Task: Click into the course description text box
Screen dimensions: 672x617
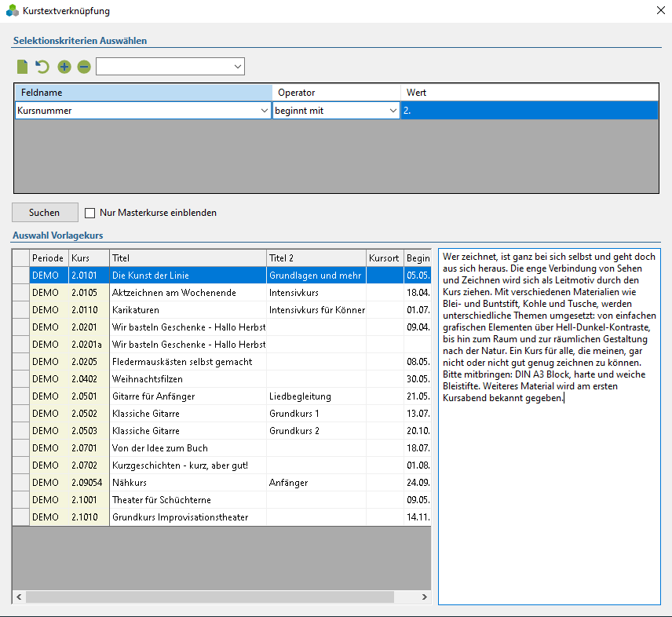Action: click(550, 427)
